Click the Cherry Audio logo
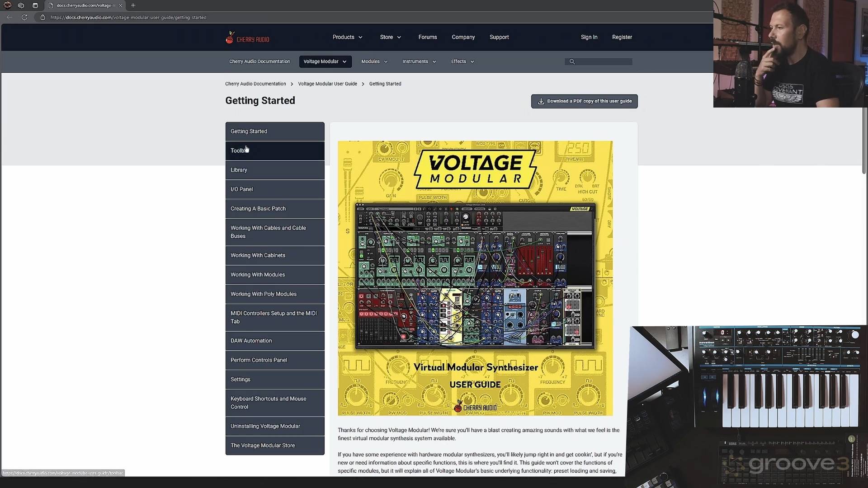The image size is (868, 488). pyautogui.click(x=247, y=38)
